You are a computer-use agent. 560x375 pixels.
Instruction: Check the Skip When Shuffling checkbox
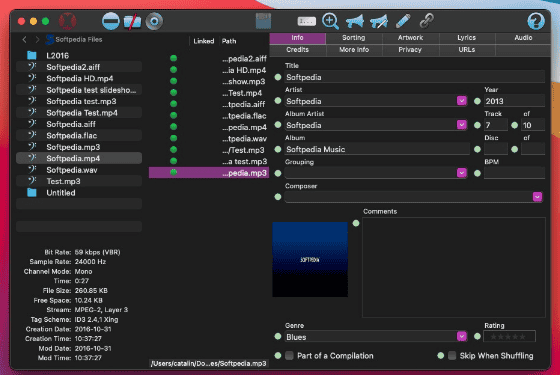[452, 355]
